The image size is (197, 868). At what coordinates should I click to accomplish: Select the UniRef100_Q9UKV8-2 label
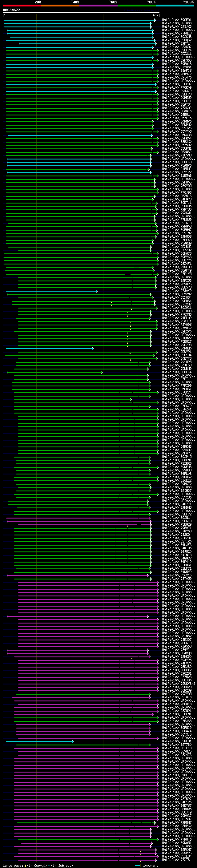click(179, 684)
